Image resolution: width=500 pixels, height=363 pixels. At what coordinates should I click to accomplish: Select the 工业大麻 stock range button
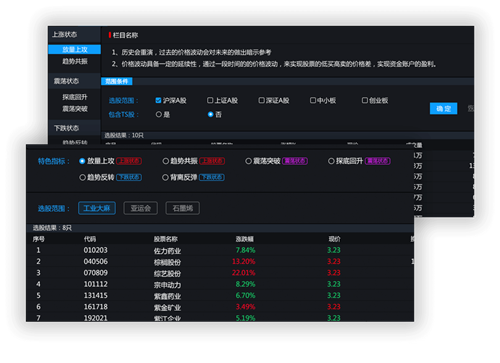[x=97, y=208]
